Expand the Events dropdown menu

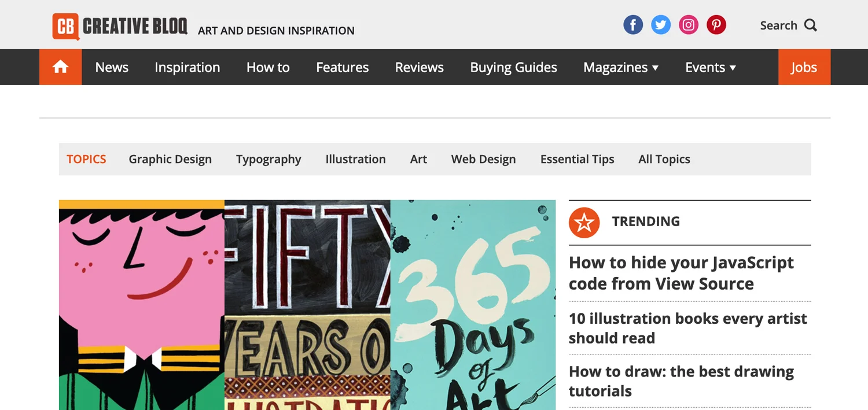711,67
